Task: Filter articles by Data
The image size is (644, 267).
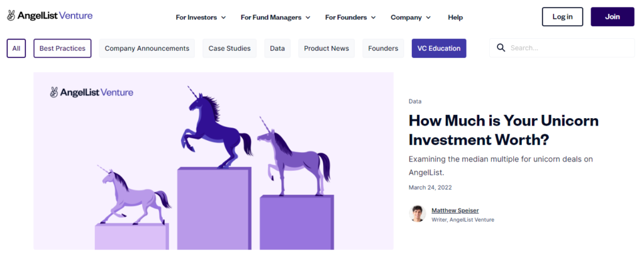Action: [x=277, y=48]
